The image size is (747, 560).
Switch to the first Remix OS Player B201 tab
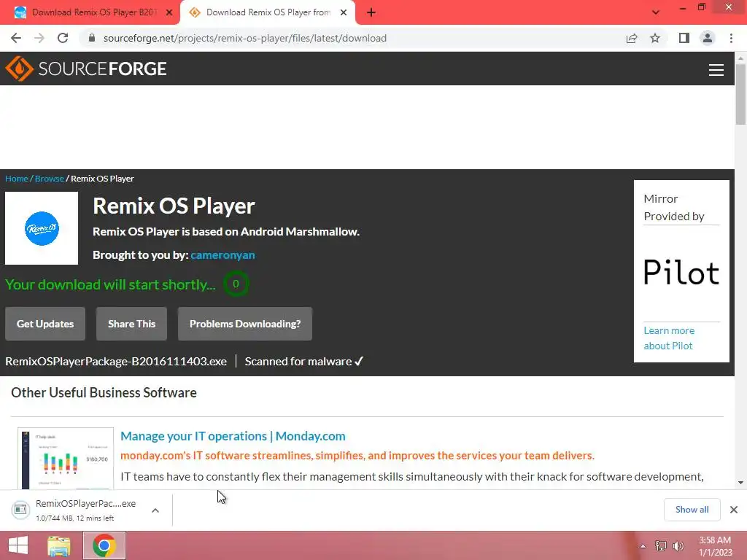[x=94, y=12]
